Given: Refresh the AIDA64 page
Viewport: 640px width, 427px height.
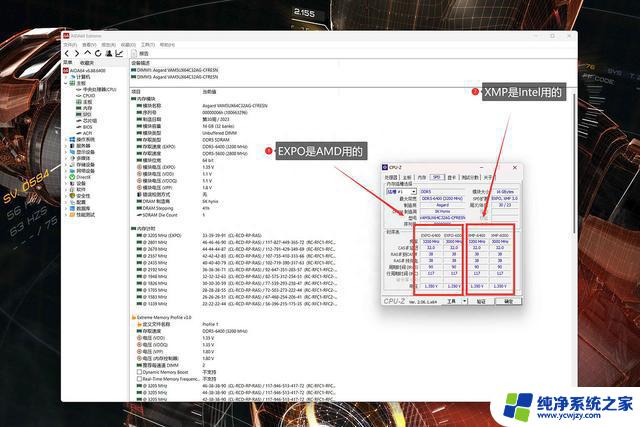Looking at the screenshot, I should coord(98,53).
